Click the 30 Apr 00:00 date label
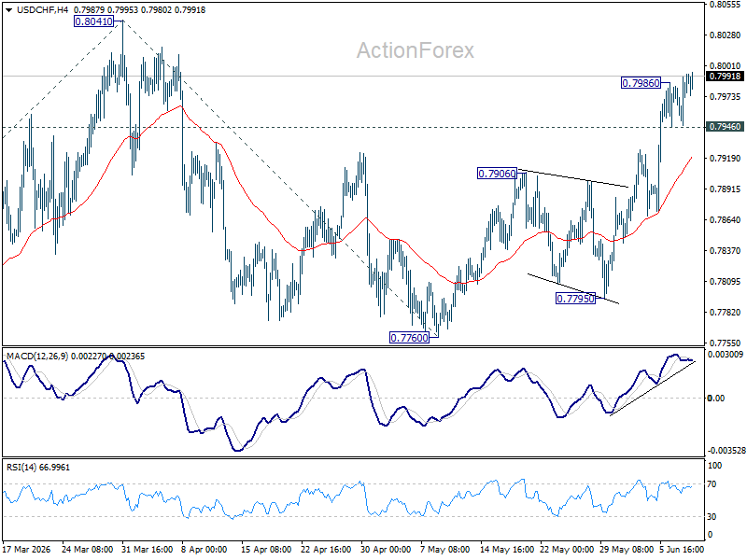The image size is (747, 560). (x=386, y=549)
